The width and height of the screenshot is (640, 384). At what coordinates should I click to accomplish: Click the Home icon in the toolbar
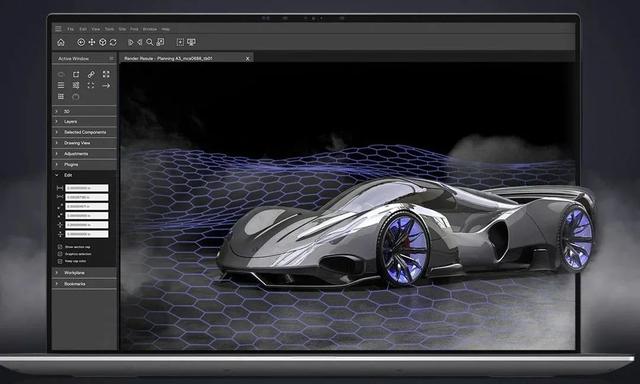click(x=61, y=42)
